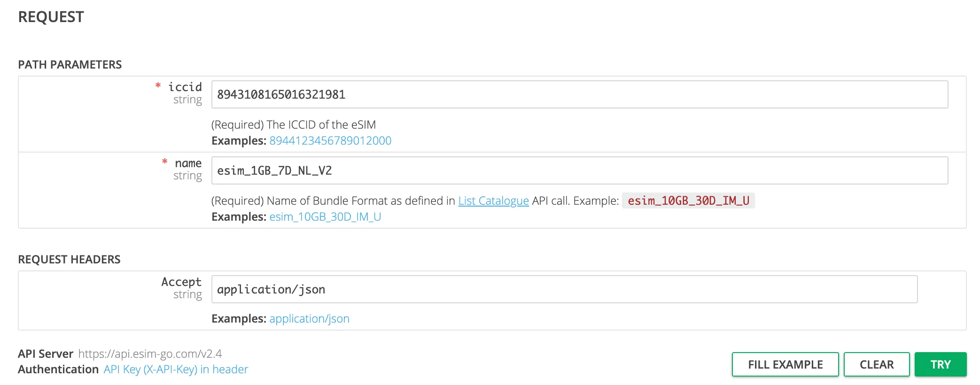
Task: Click the REQUEST HEADERS section heading
Action: (x=69, y=260)
